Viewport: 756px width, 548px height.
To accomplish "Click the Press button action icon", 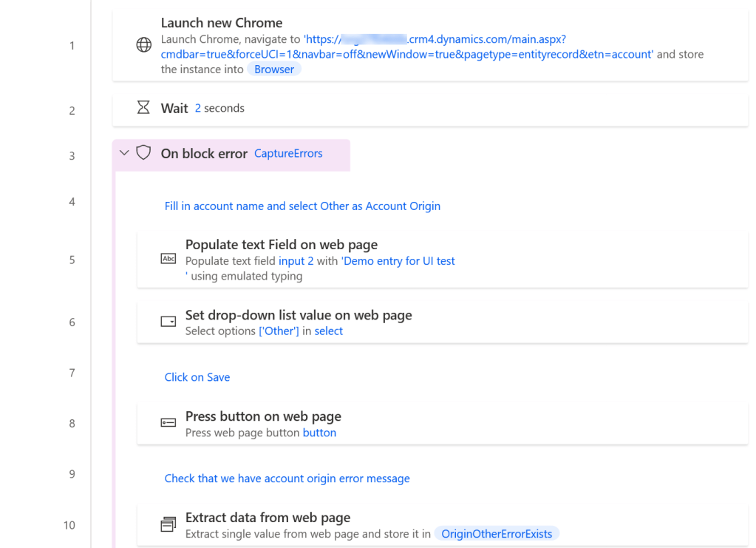I will pos(168,423).
